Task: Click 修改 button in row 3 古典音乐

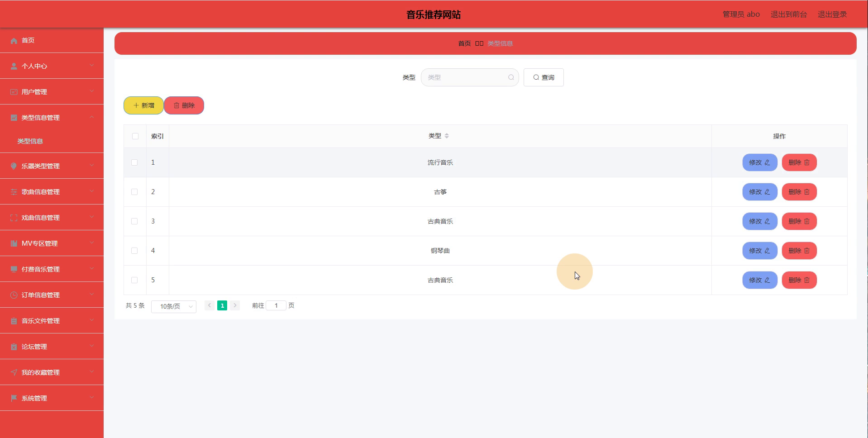Action: click(760, 221)
